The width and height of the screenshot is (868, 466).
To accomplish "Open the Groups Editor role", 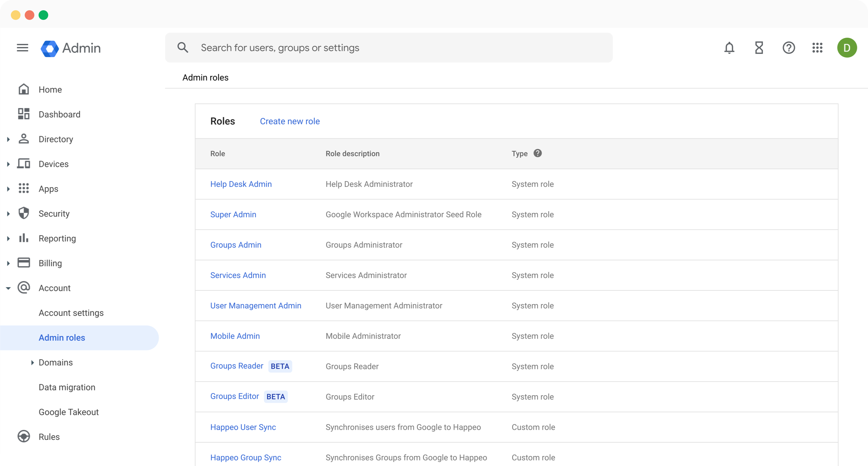I will pyautogui.click(x=234, y=396).
